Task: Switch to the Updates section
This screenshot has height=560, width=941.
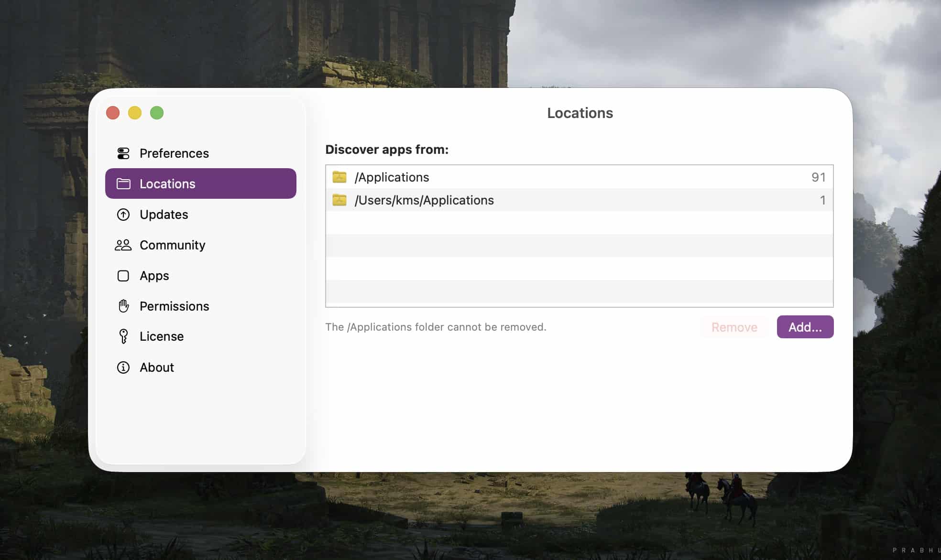Action: pyautogui.click(x=164, y=215)
